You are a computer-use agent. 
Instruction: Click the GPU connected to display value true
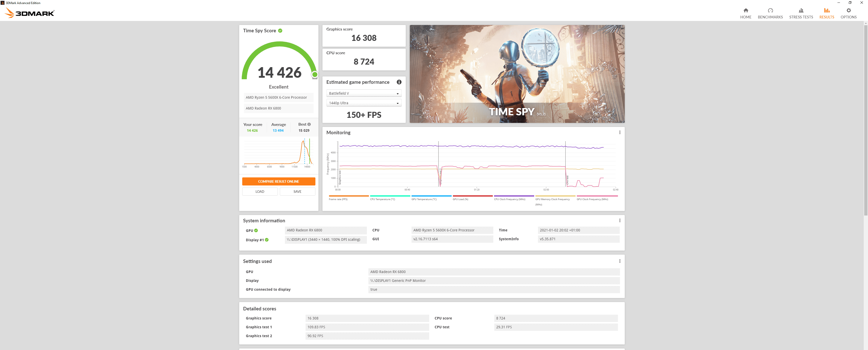[494, 289]
